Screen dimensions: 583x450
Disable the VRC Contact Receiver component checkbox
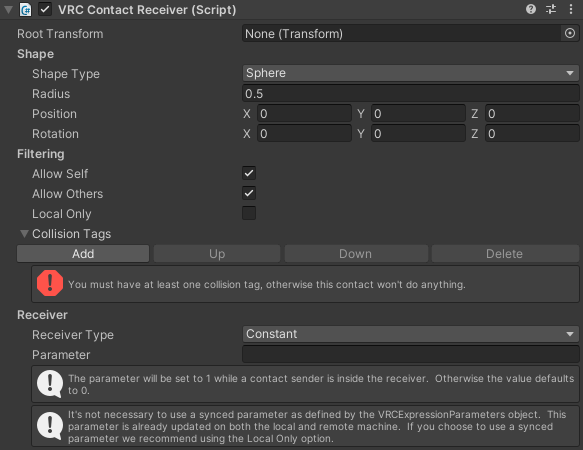(45, 9)
